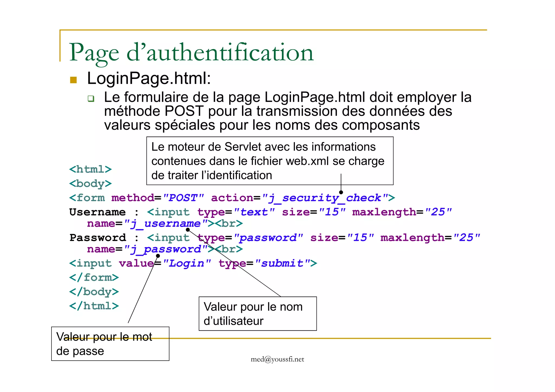Select the "LoginPage.html:" bullet heading
Screen dimensions: 555x392
(x=149, y=79)
